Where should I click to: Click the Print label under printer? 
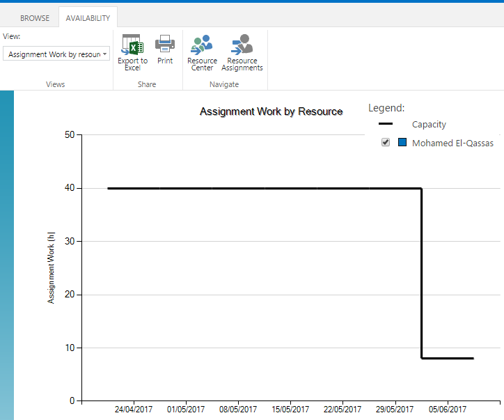(x=165, y=61)
